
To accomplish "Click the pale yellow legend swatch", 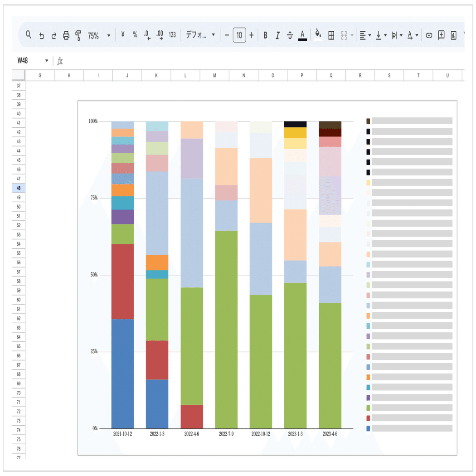I will 368,182.
